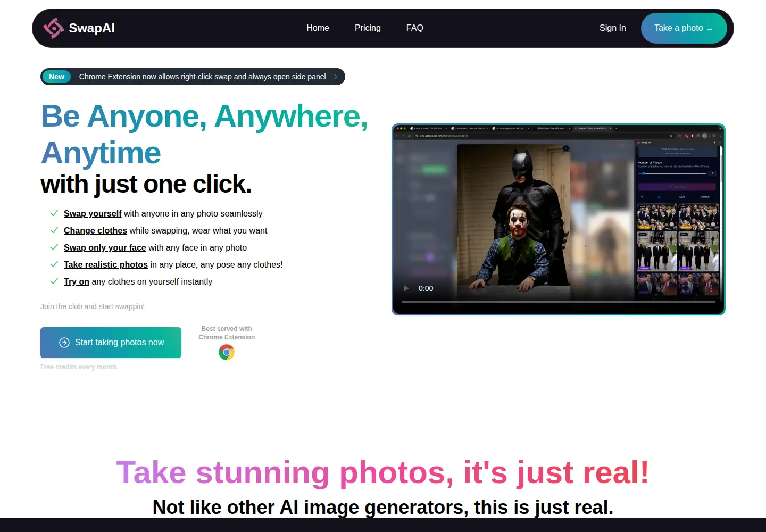
Task: Follow the Swap only your face link
Action: 105,247
